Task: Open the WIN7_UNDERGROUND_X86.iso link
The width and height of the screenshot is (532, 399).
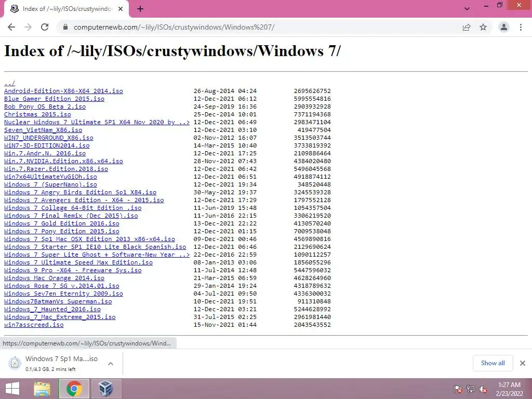Action: pos(48,138)
